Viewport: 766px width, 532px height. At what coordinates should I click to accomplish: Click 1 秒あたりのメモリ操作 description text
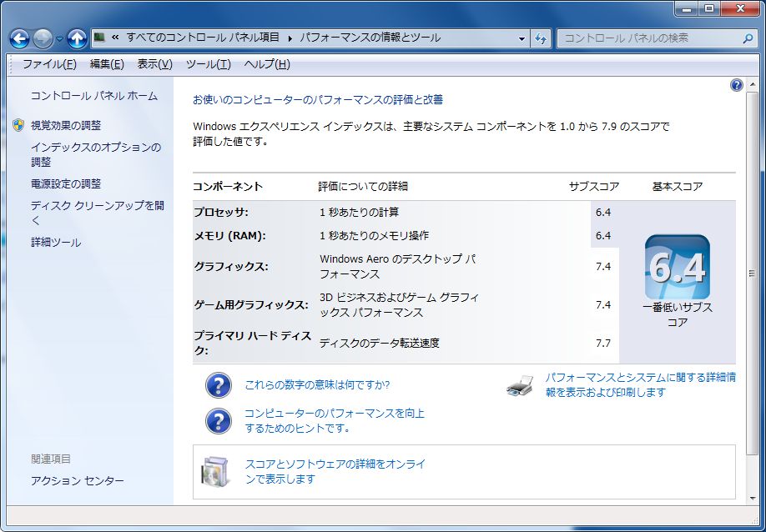click(x=374, y=236)
